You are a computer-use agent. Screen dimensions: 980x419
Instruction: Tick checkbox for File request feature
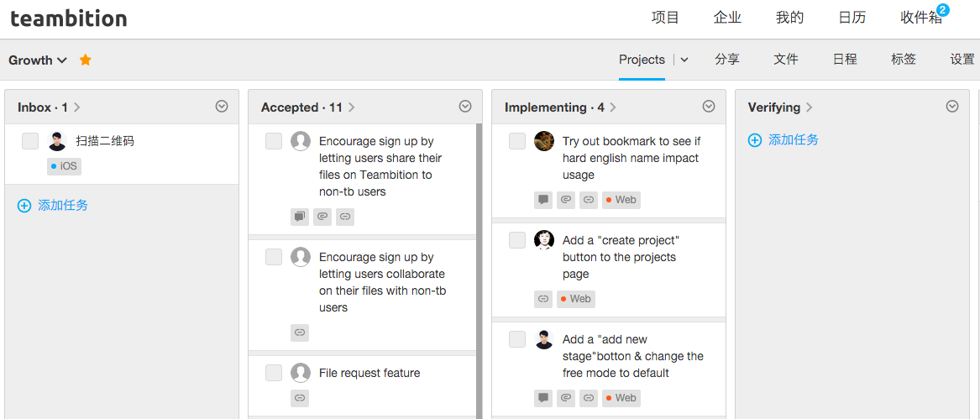tap(274, 373)
